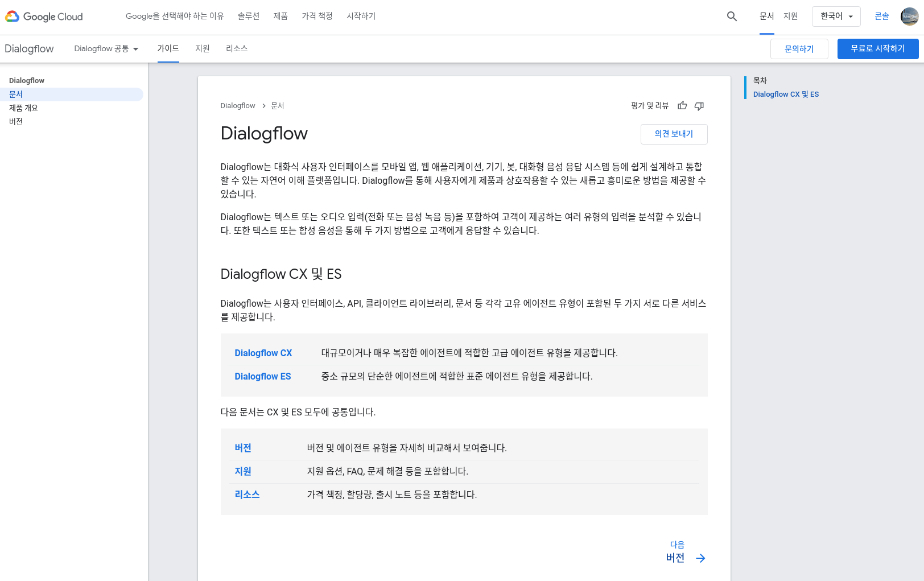Click the next page arrow icon
This screenshot has height=581, width=924.
click(x=700, y=558)
